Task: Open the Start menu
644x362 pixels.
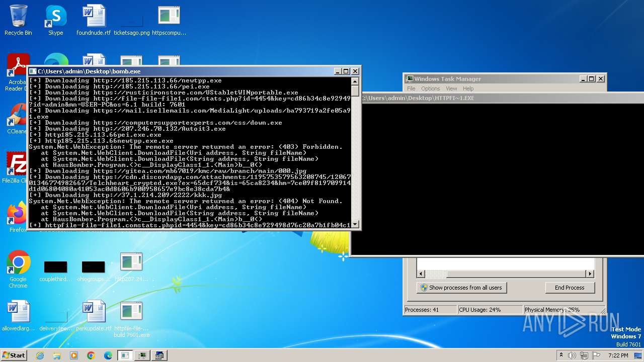Action: click(14, 355)
